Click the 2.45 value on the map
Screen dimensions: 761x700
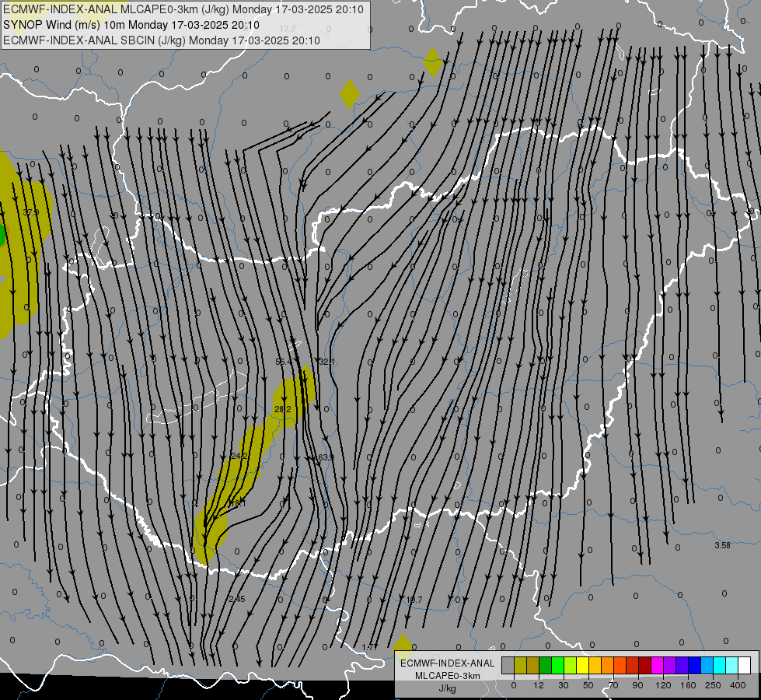(x=237, y=599)
